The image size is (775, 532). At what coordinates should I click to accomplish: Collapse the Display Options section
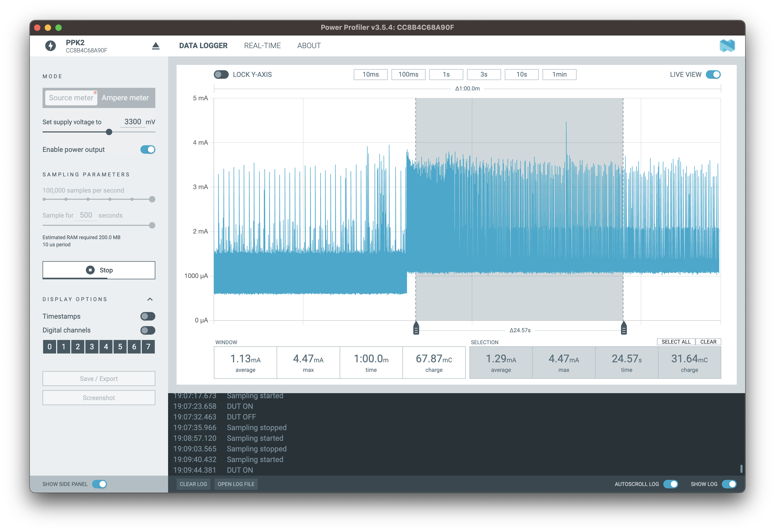(150, 299)
